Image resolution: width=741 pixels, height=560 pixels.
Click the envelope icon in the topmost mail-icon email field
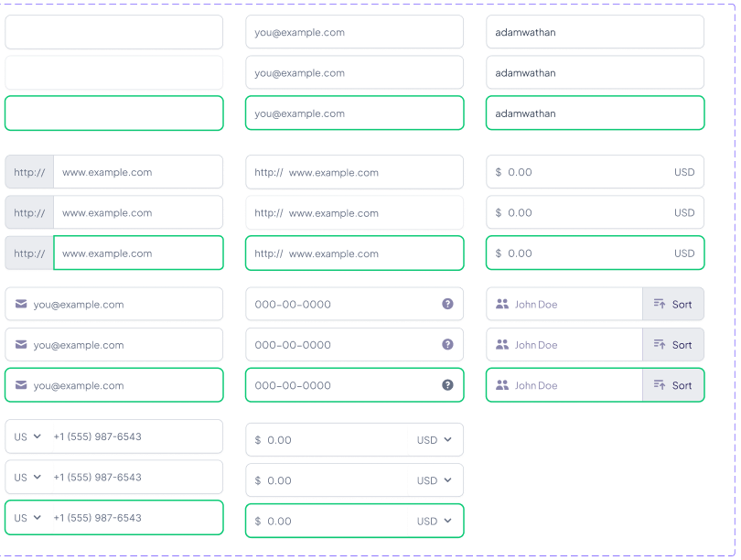pos(21,304)
